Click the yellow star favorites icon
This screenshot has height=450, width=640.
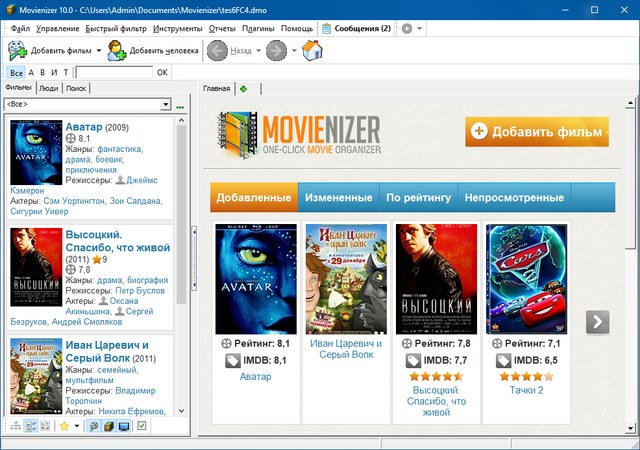pos(63,426)
